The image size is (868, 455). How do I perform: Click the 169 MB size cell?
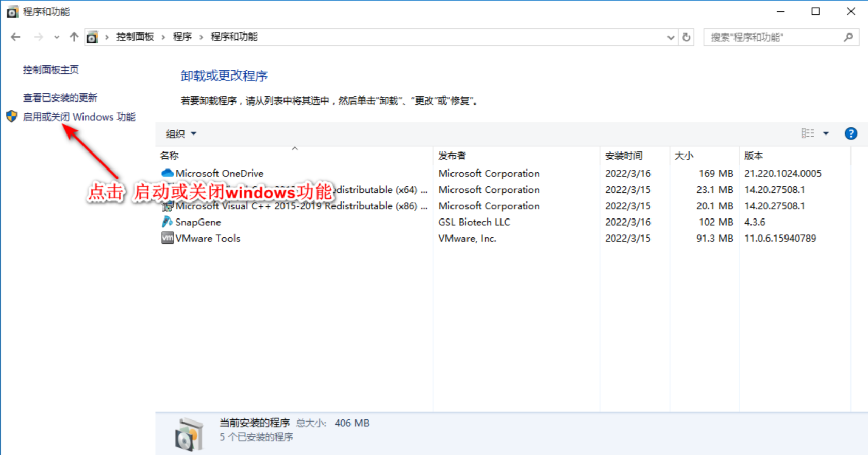pyautogui.click(x=716, y=174)
